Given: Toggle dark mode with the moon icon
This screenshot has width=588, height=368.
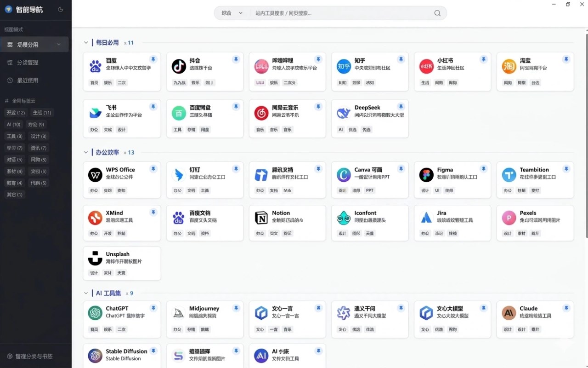Looking at the screenshot, I should (61, 10).
